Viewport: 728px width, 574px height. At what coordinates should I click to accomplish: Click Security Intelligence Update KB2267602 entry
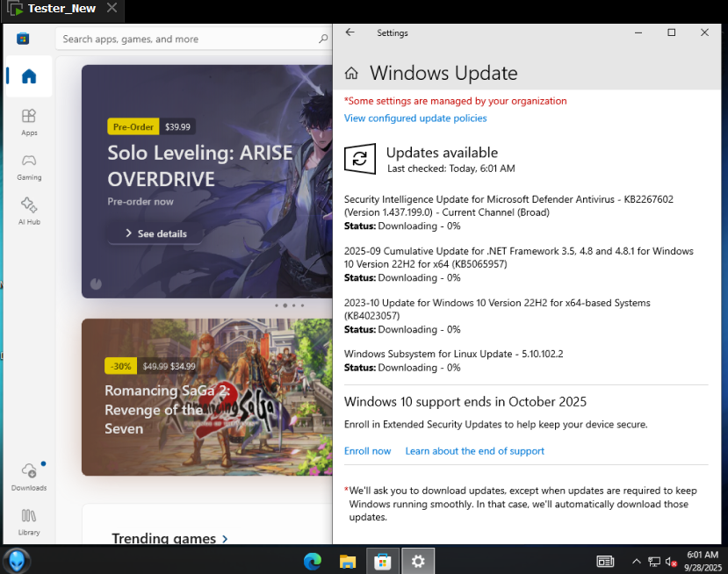coord(508,212)
